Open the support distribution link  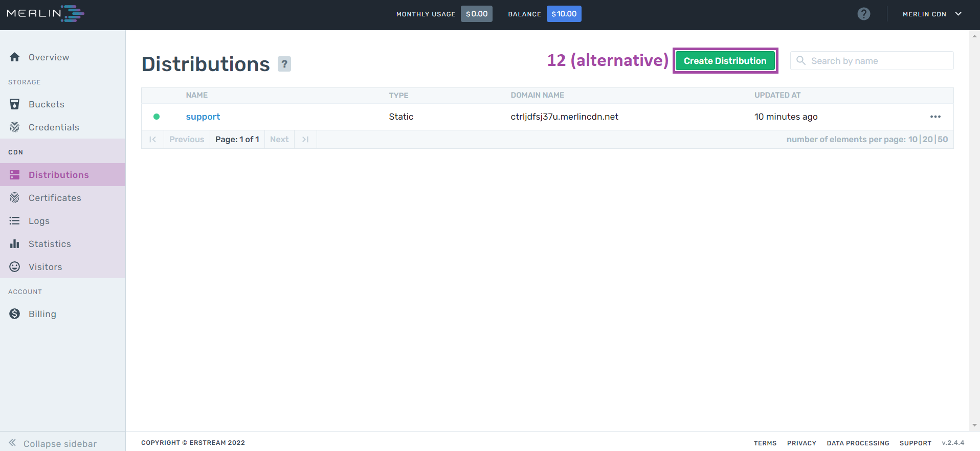203,117
